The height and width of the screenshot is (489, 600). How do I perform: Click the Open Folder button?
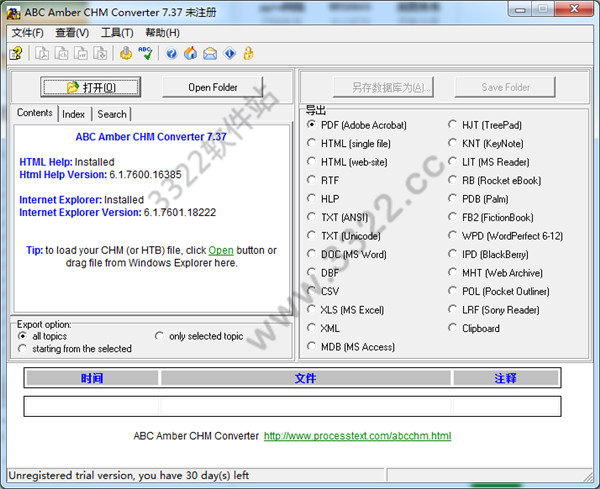point(213,87)
